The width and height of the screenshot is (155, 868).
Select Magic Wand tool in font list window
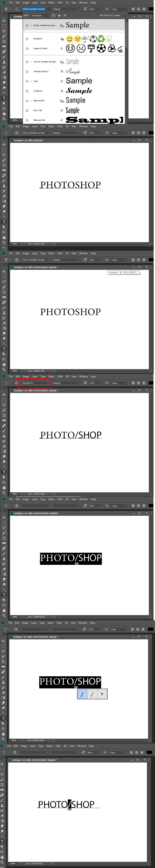[4, 36]
